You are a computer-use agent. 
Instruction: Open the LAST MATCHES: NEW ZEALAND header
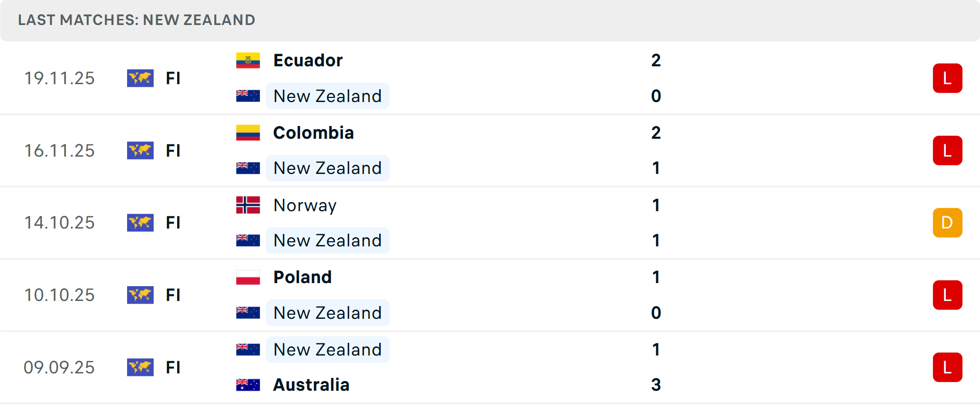pos(136,20)
